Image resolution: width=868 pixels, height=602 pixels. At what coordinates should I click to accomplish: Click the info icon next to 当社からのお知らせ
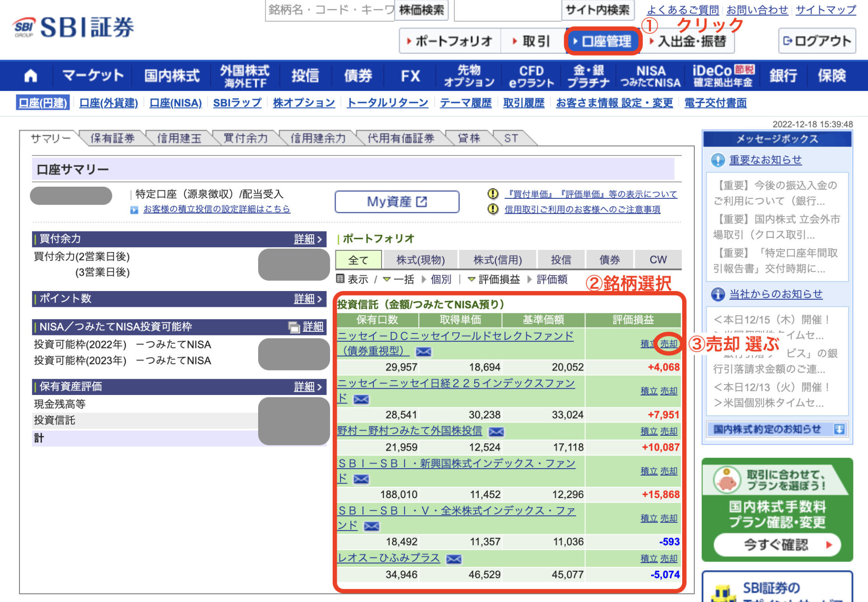717,294
